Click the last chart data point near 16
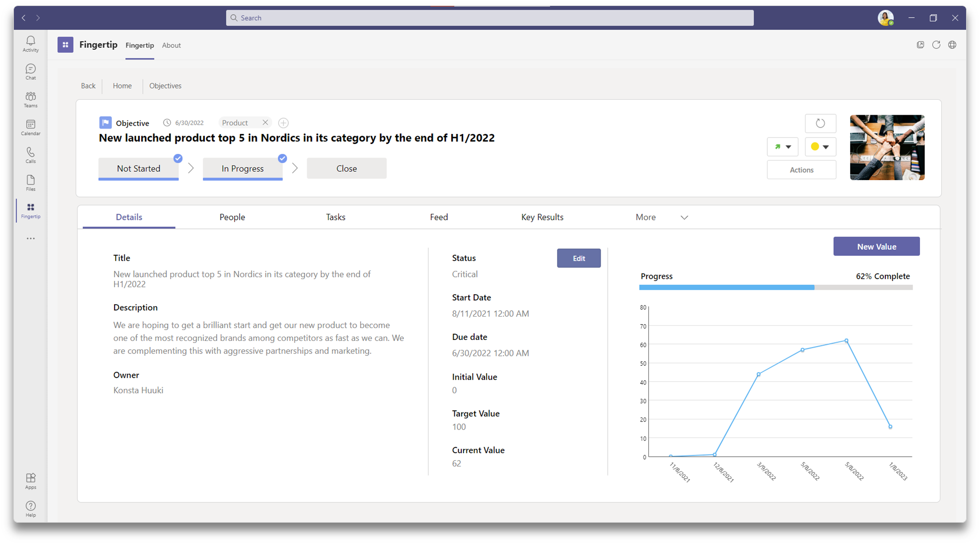This screenshot has width=980, height=544. 890,426
